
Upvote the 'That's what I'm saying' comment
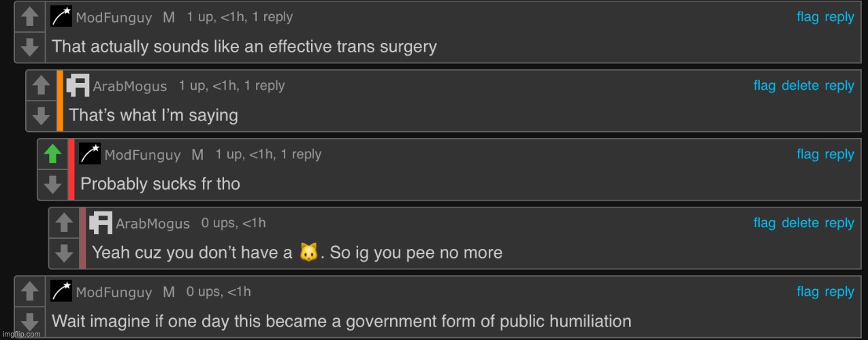[41, 86]
